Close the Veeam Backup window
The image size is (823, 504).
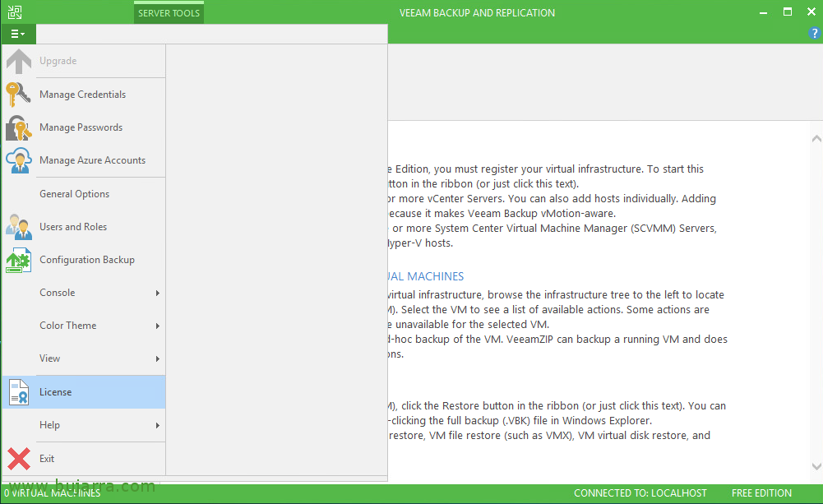811,12
